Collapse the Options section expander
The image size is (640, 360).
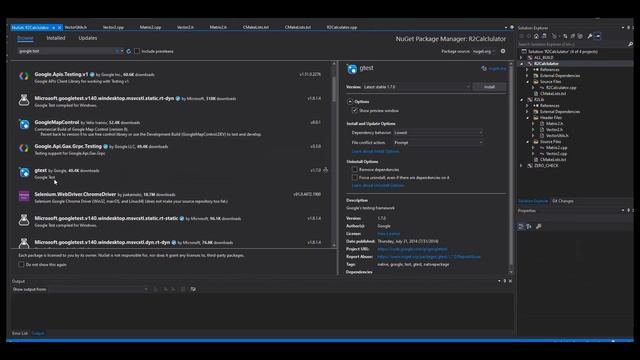pos(350,102)
